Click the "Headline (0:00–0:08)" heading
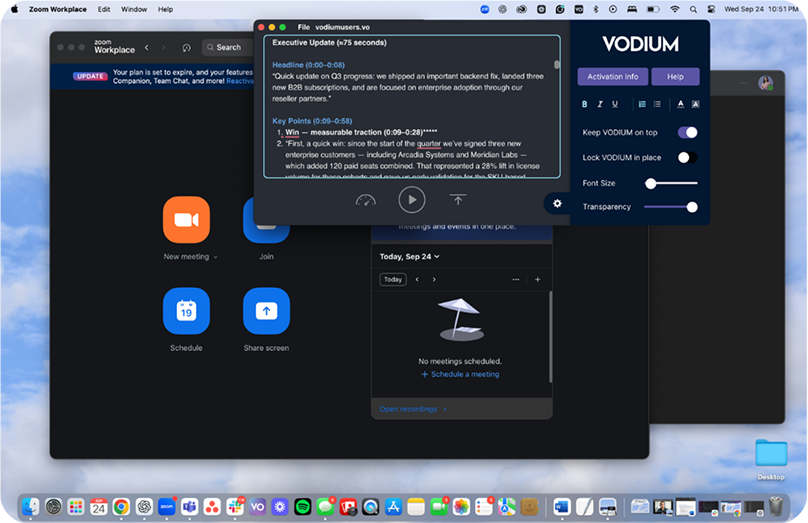The height and width of the screenshot is (523, 808). pos(308,65)
